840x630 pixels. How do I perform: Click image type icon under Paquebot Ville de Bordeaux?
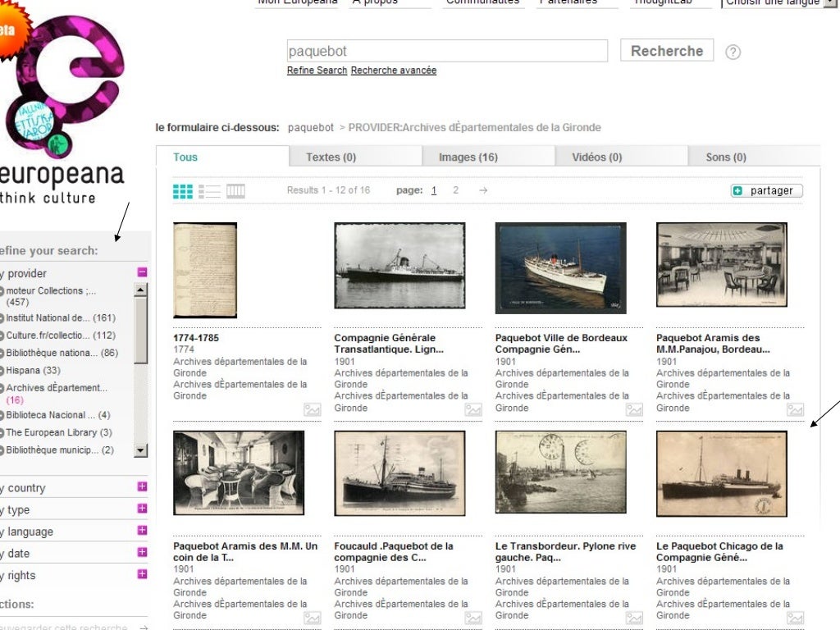[x=634, y=410]
